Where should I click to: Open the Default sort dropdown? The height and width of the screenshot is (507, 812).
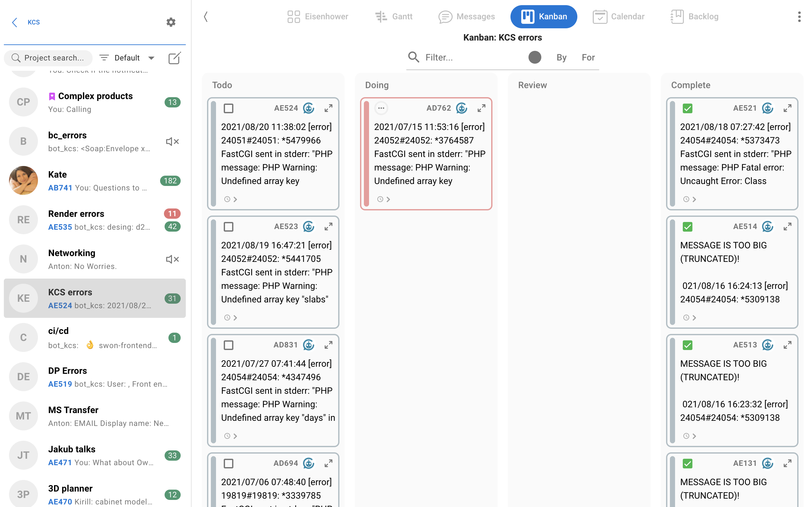coord(127,58)
